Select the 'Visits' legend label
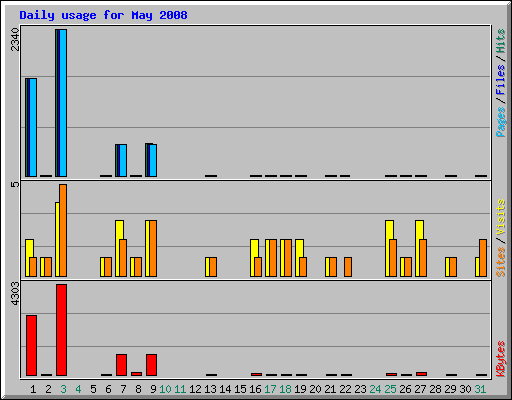The image size is (512, 400). coord(501,217)
